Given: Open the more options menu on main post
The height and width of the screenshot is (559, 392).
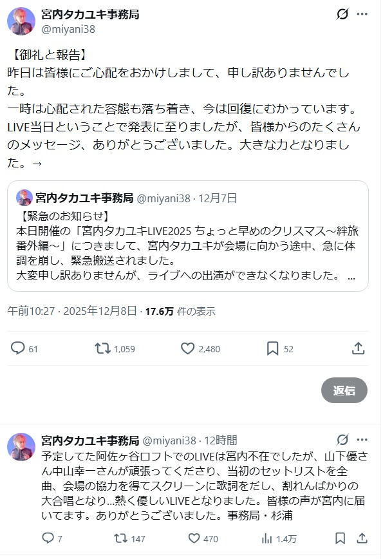Looking at the screenshot, I should 366,15.
